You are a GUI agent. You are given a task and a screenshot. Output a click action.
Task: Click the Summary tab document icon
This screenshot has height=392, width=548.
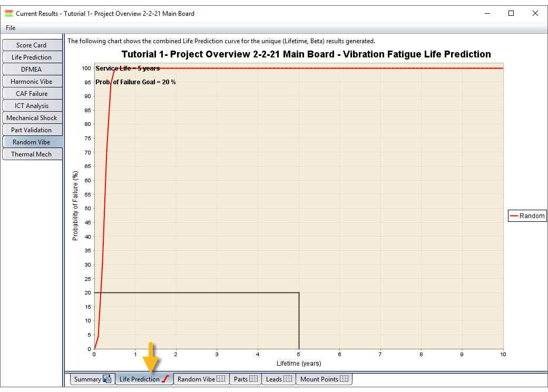[107, 379]
